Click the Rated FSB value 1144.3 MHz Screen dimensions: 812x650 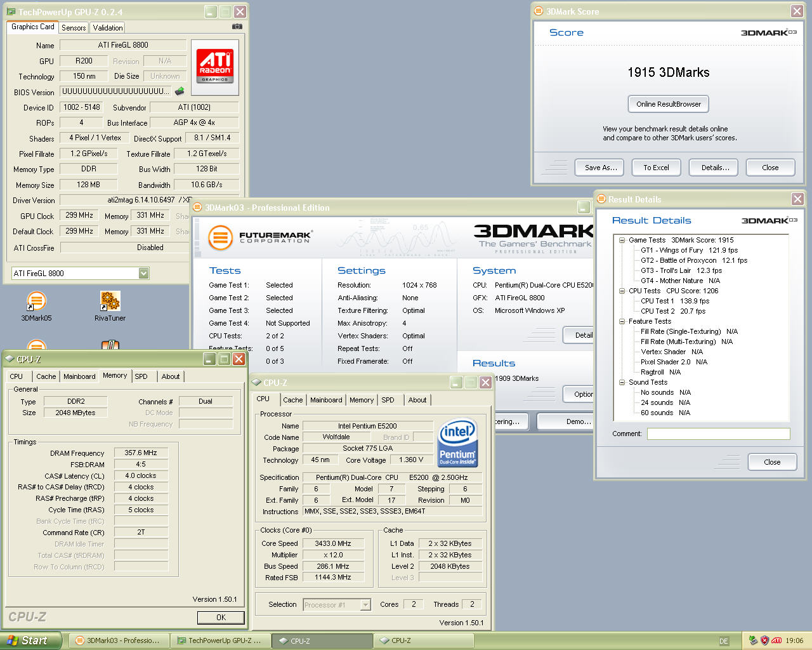[x=333, y=578]
